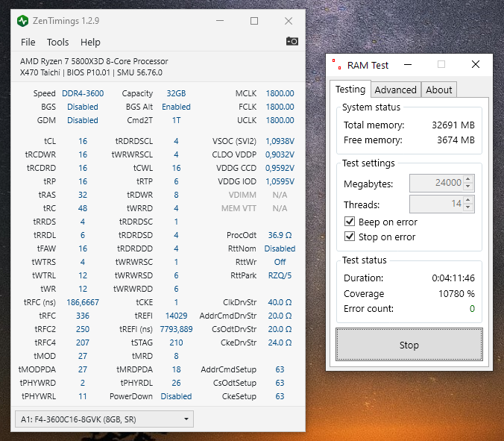
Task: Minimize the ZenTimings window
Action: coord(220,21)
